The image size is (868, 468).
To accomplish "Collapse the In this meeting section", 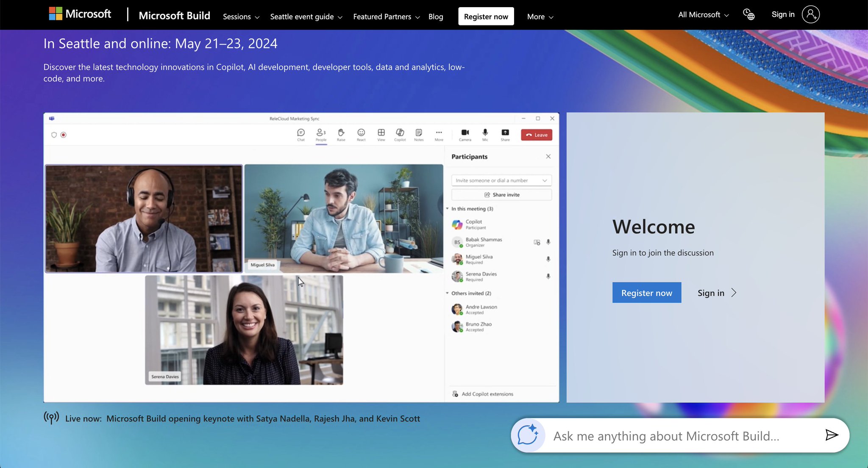I will (447, 209).
